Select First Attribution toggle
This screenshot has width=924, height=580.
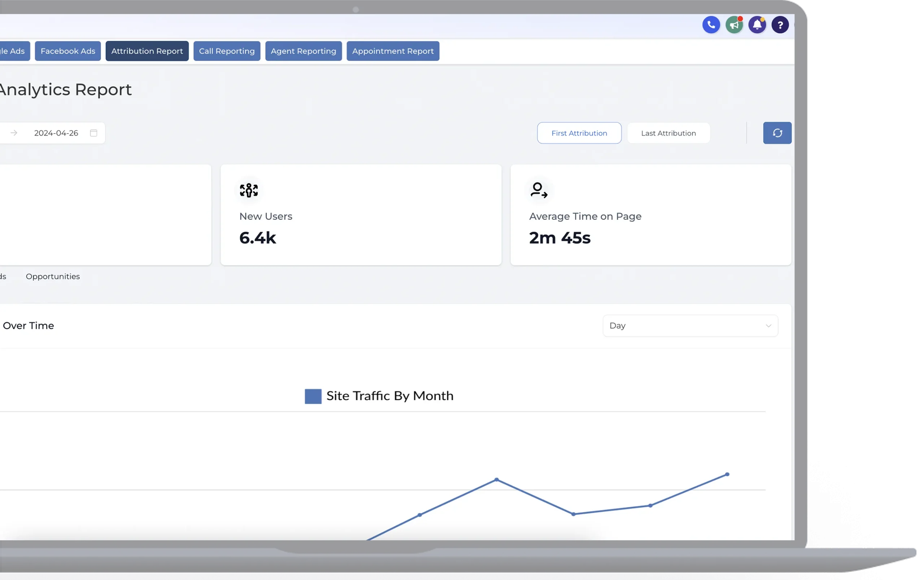(x=579, y=132)
